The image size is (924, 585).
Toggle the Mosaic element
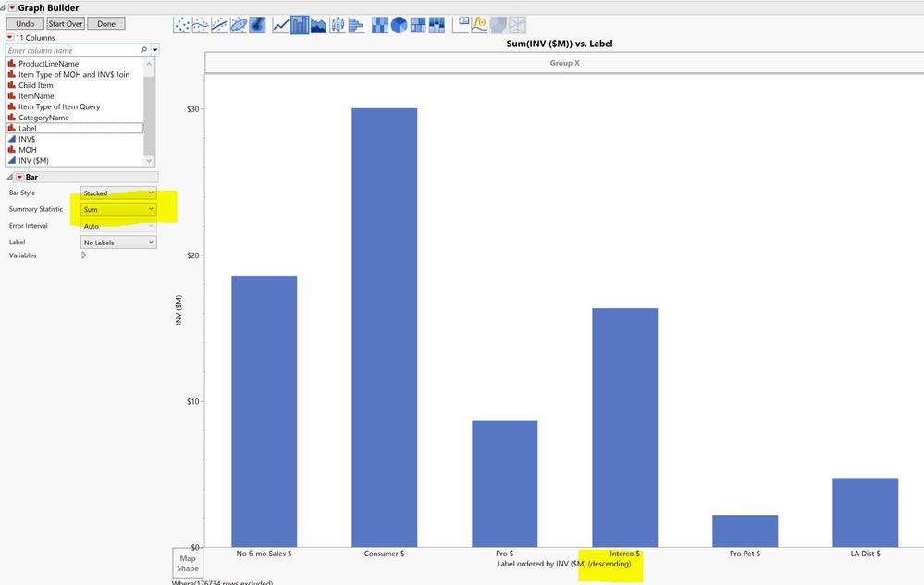coord(436,25)
